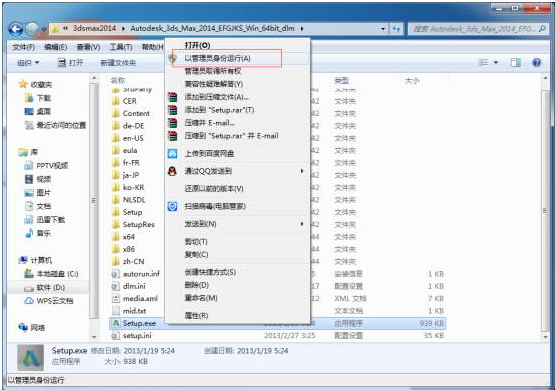This screenshot has height=390, width=555.
Task: Choose 属性(R) in context menu
Action: pos(237,316)
